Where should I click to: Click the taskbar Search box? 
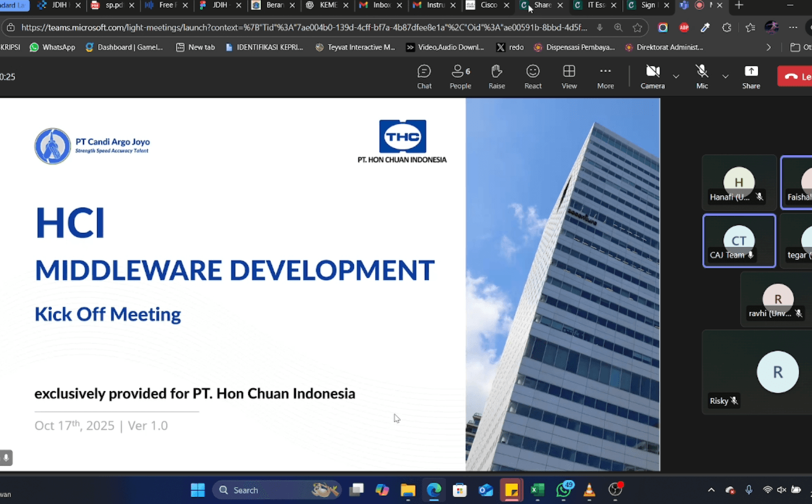click(x=276, y=490)
